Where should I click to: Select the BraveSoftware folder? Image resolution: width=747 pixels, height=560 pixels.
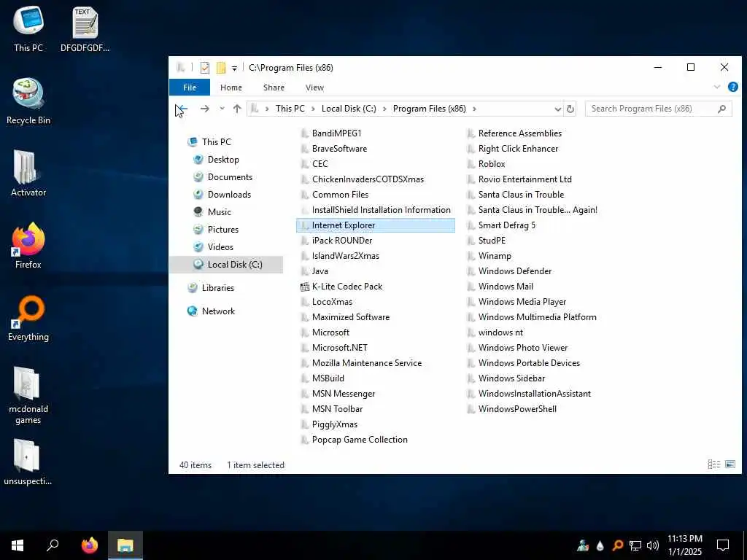point(334,149)
